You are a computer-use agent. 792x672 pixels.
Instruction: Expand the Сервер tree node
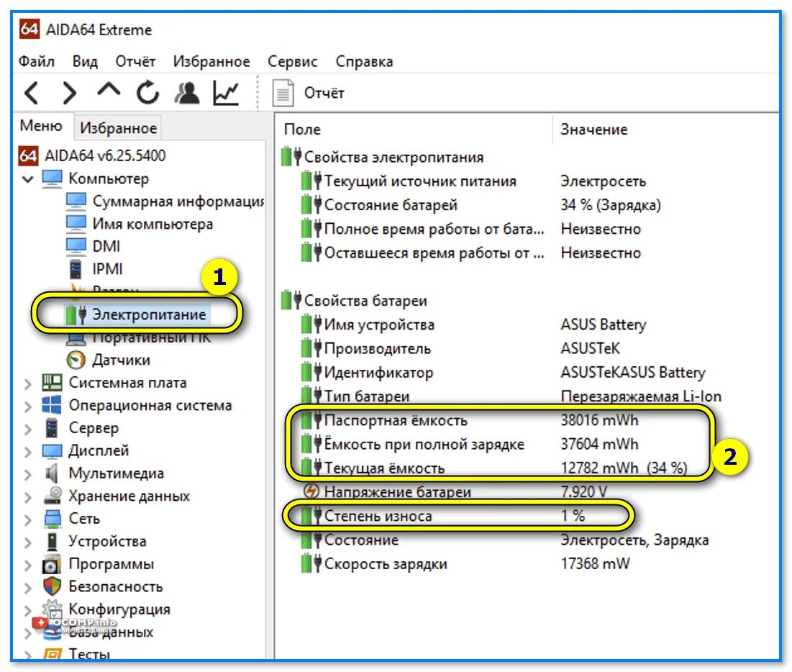click(28, 430)
